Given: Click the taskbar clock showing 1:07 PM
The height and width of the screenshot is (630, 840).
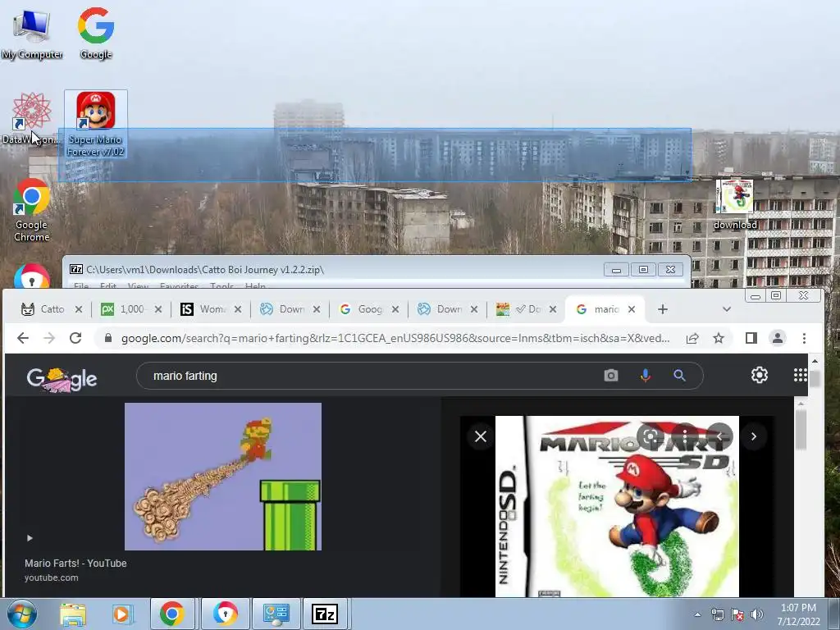Looking at the screenshot, I should click(x=798, y=614).
